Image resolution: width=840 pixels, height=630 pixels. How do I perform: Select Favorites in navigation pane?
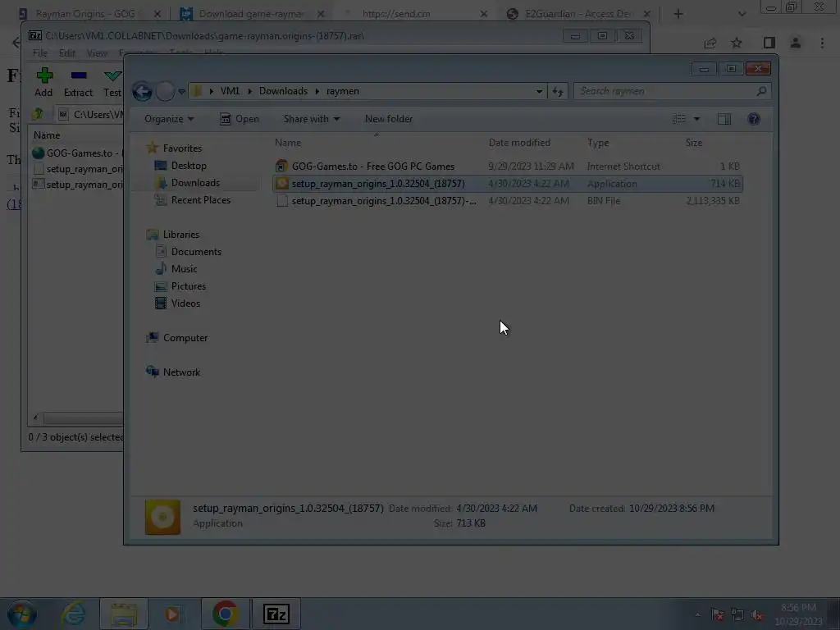click(x=175, y=148)
